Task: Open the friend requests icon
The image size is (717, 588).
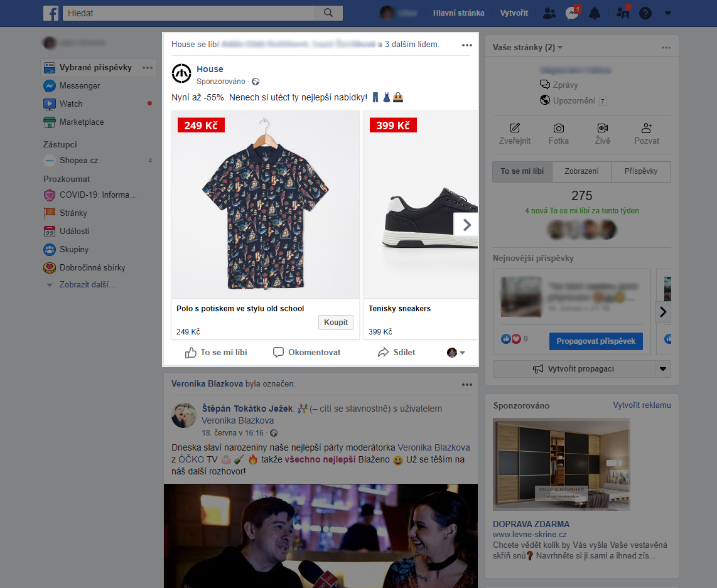Action: [x=549, y=13]
